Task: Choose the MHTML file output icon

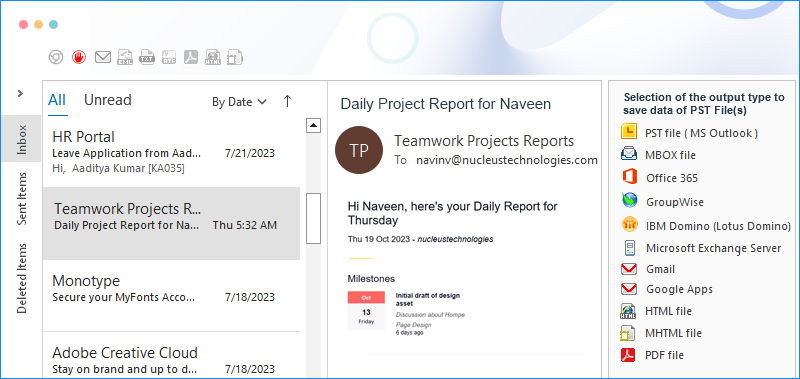Action: [x=628, y=333]
